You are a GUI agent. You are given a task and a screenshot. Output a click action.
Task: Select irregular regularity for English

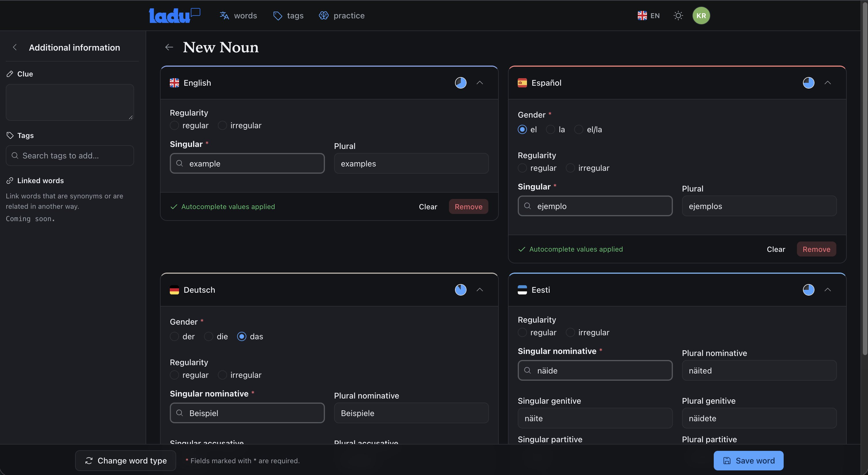(222, 126)
